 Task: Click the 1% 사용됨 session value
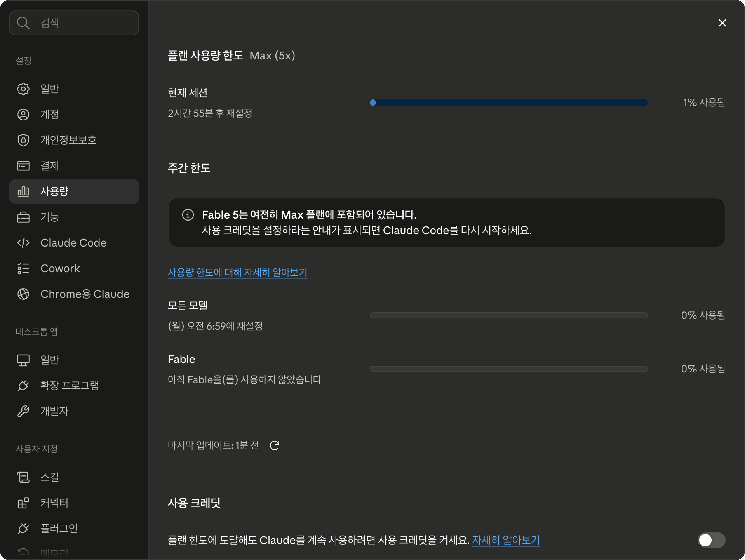pyautogui.click(x=704, y=102)
